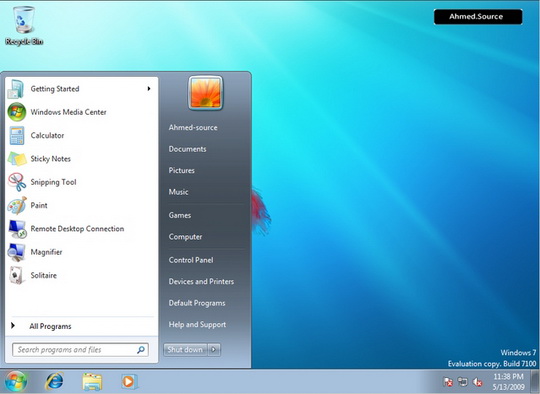Expand the Getting Started submenu arrow
The height and width of the screenshot is (394, 540).
pos(149,89)
